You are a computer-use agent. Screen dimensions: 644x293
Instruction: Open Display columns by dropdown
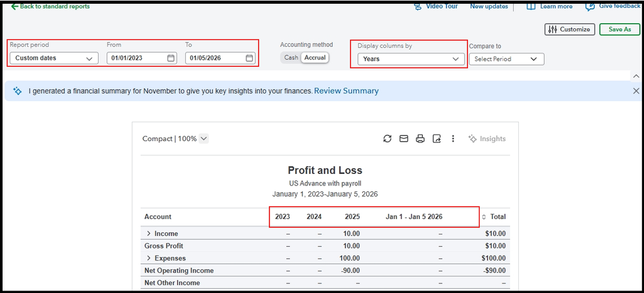(x=411, y=59)
